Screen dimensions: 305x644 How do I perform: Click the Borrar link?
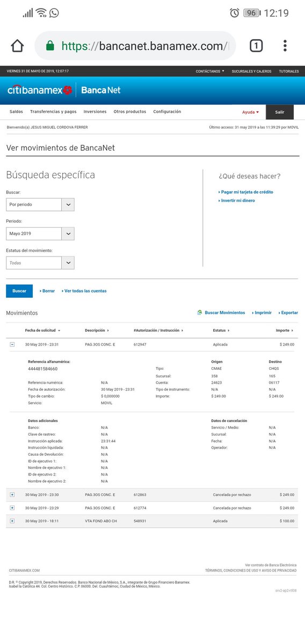[x=47, y=291]
